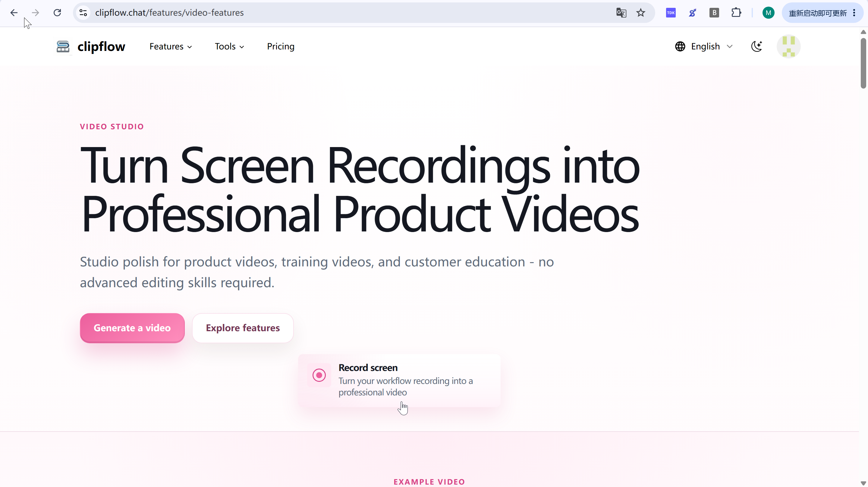
Task: Click Explore features button
Action: [x=243, y=328]
